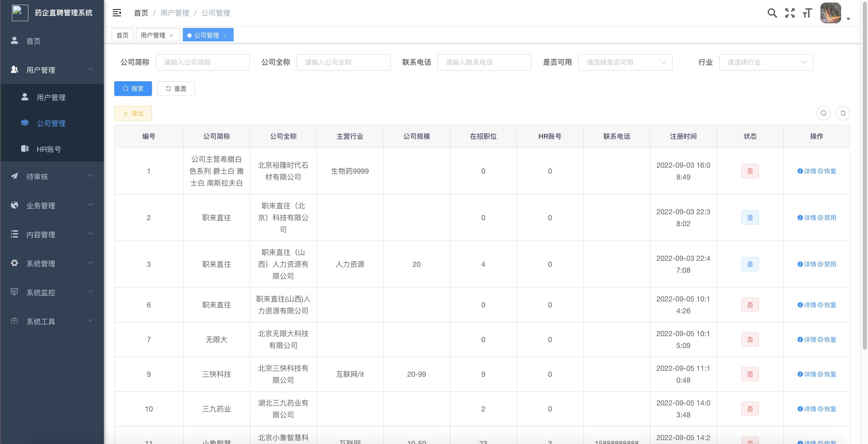The height and width of the screenshot is (444, 868).
Task: Expand 系统工具 sidebar group
Action: click(52, 321)
